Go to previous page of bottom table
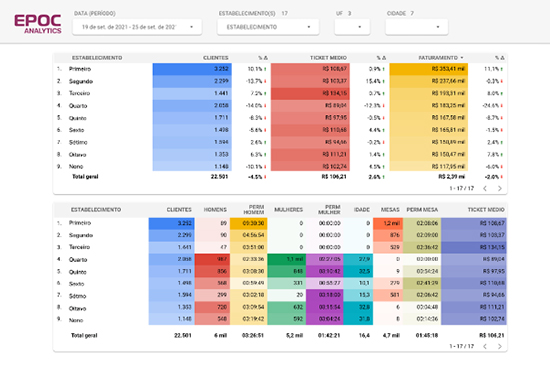Image resolution: width=550 pixels, height=365 pixels. pos(485,346)
